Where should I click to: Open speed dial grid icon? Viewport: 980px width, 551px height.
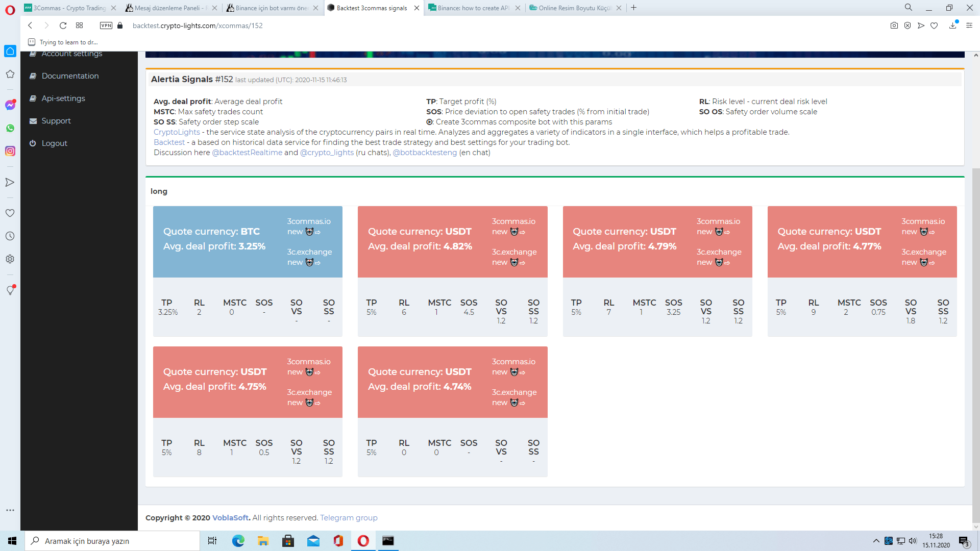(x=79, y=26)
